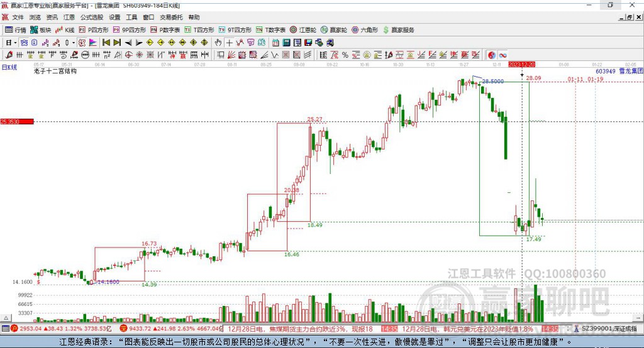
Task: Open the 板块 sector view
Action: click(41, 30)
